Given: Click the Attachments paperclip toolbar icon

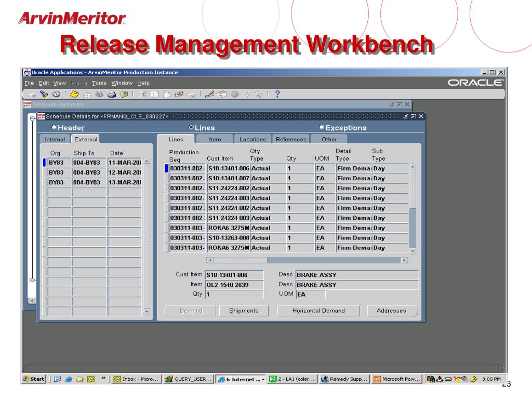Looking at the screenshot, I should (247, 94).
